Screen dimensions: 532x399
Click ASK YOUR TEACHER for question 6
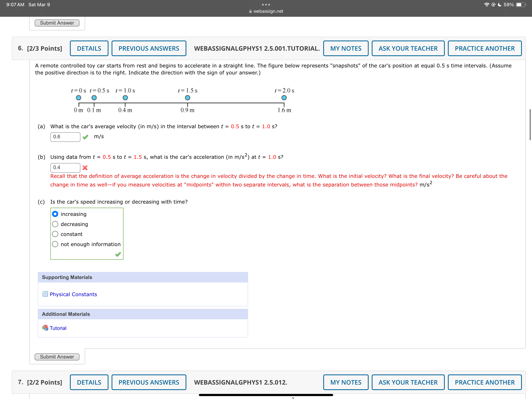(x=408, y=48)
